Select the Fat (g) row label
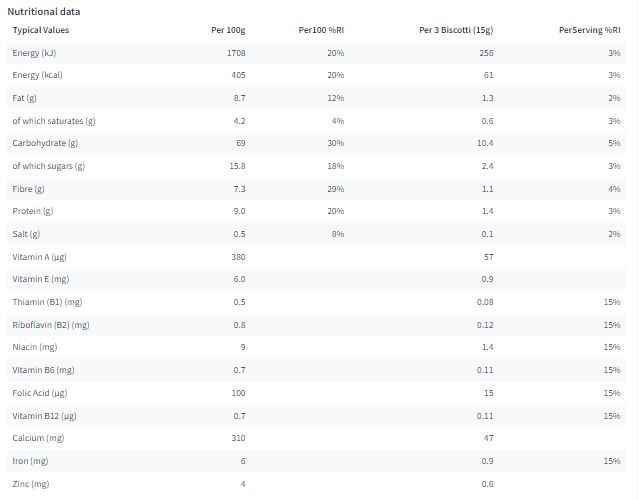Viewport: 638px width, 500px height. (24, 98)
